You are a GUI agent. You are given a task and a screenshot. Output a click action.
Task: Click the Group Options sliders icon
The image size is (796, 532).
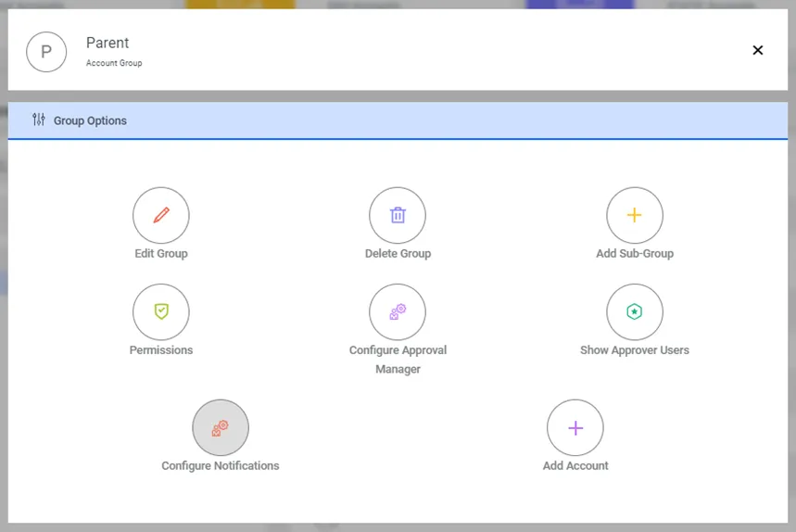pos(39,120)
